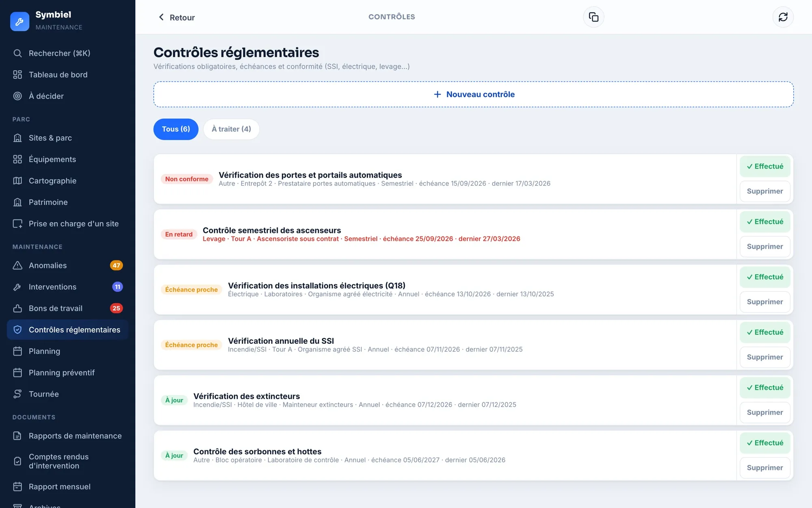Click the En retard status badge
Image resolution: width=812 pixels, height=508 pixels.
179,234
